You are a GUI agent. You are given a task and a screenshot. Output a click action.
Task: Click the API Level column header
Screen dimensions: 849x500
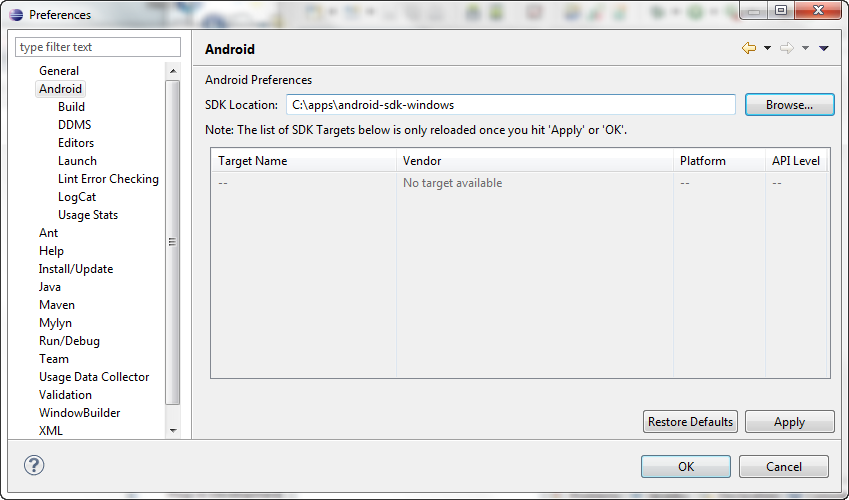click(x=796, y=161)
